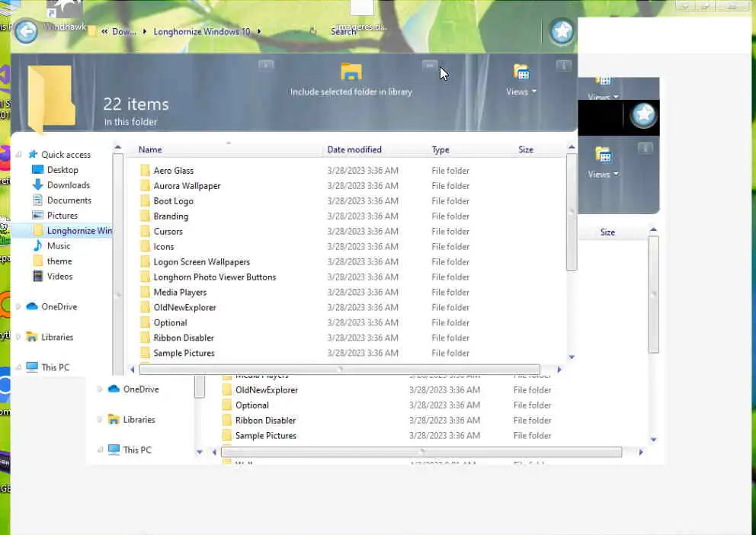Select Optional folder icon in front window
Viewport: 756px width, 535px height.
[145, 322]
